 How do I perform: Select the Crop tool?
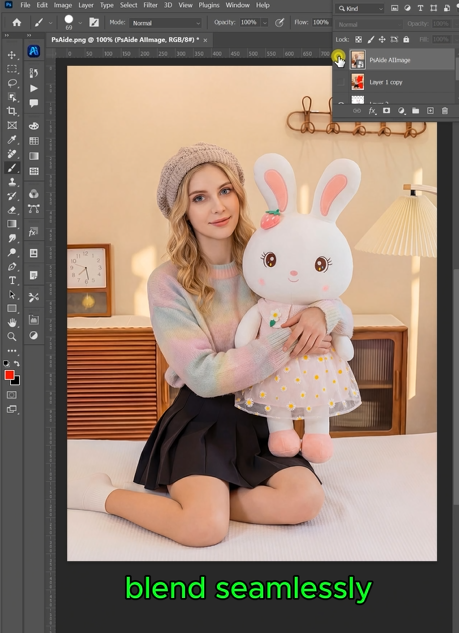coord(12,111)
